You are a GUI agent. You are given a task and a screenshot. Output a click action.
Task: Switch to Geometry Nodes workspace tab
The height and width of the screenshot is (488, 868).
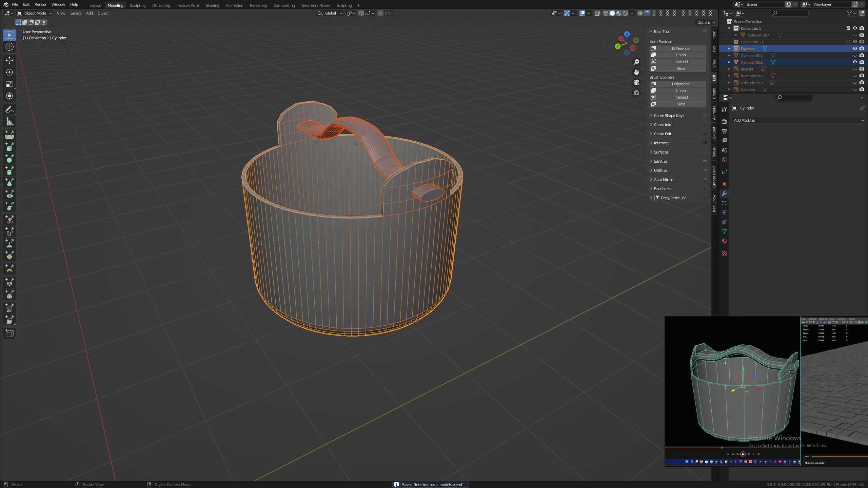click(315, 5)
